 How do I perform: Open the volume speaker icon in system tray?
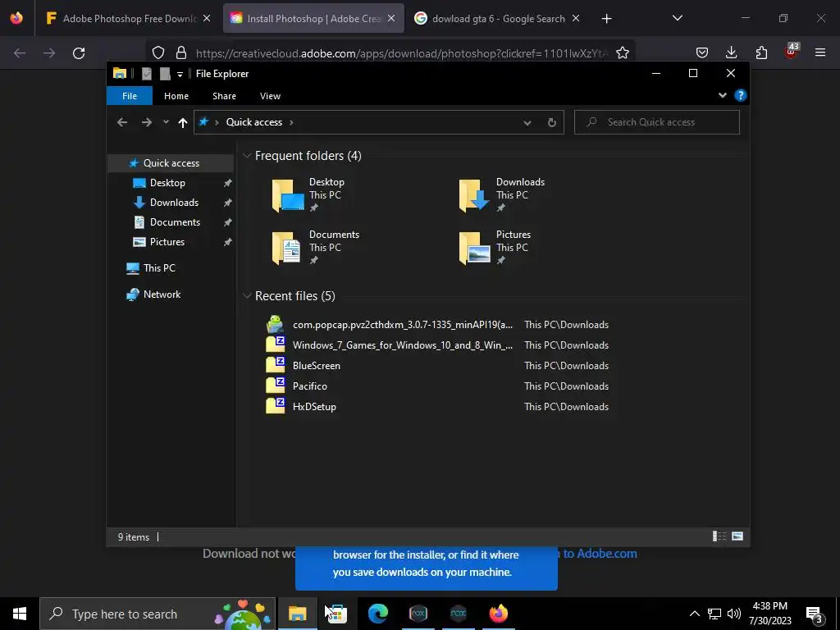coord(734,614)
